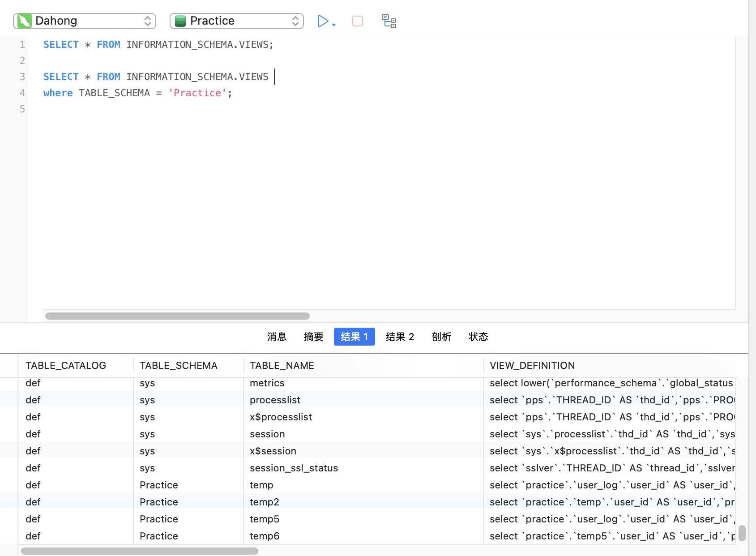Click the FROM keyword on line 3
This screenshot has height=556, width=756.
tap(108, 77)
